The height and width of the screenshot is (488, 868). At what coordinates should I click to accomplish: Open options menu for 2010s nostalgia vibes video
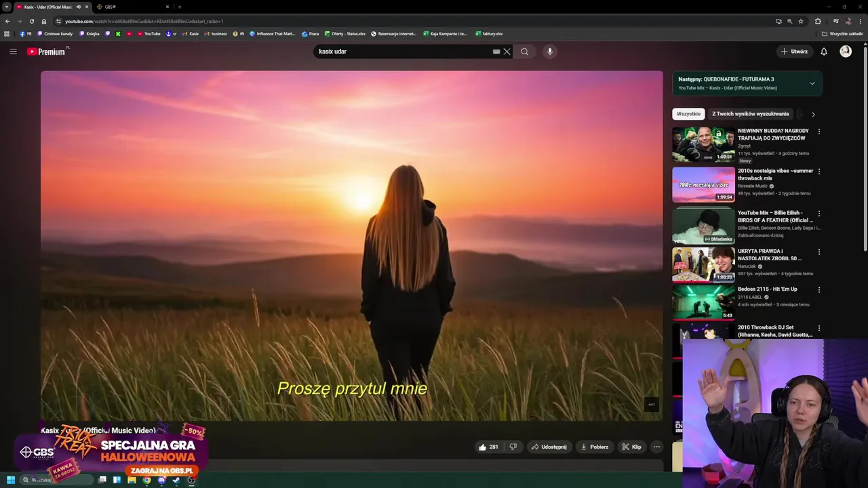[x=818, y=171]
